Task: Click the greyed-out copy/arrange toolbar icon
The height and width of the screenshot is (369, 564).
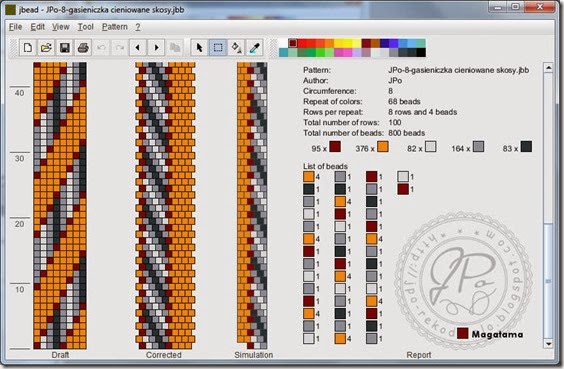Action: [175, 47]
